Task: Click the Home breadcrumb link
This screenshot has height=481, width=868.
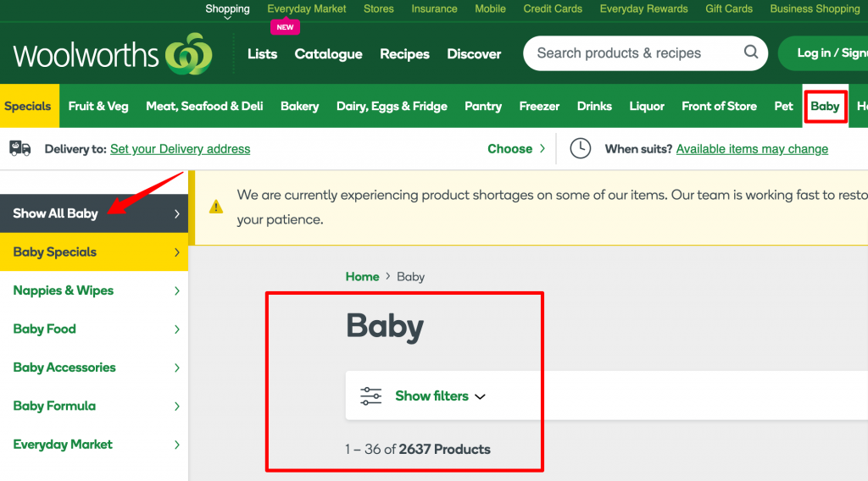Action: 362,276
